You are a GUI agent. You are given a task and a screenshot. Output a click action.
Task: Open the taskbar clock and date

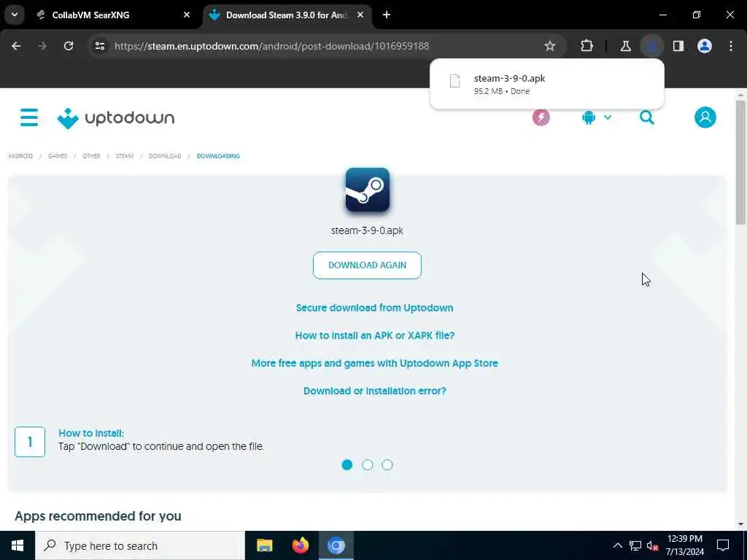pos(684,545)
